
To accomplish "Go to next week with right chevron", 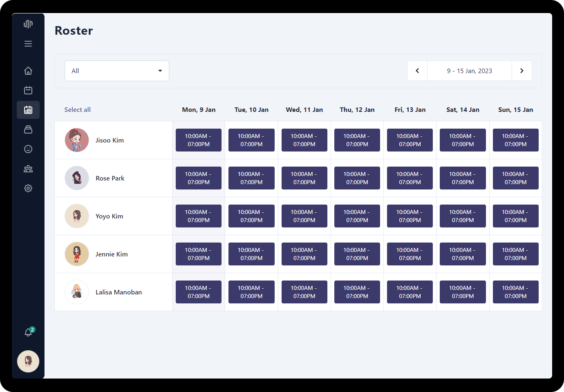I will 521,71.
